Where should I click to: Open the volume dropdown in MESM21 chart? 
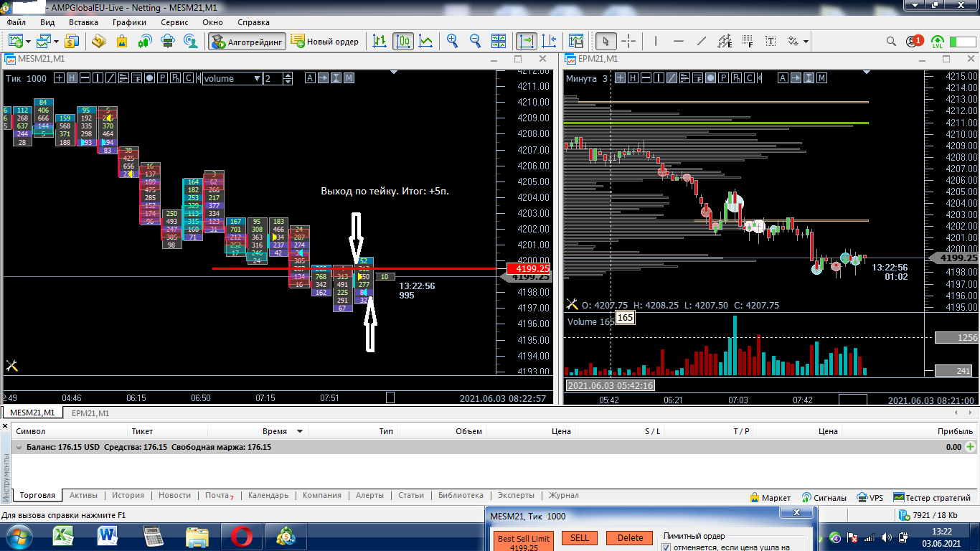(x=232, y=78)
